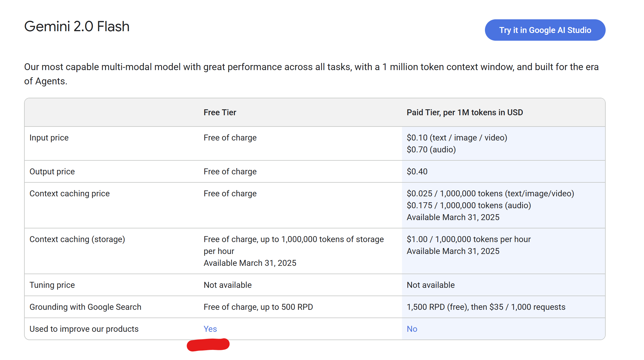Click the Context caching price label
The height and width of the screenshot is (360, 644).
[x=70, y=193]
